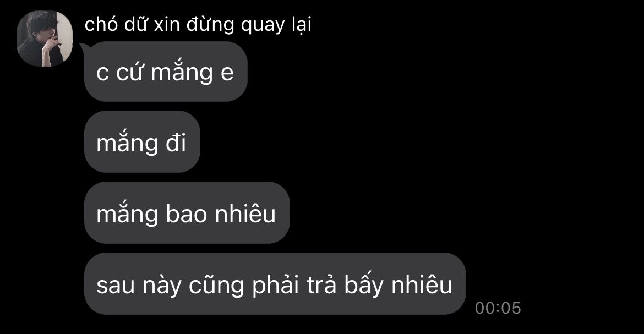This screenshot has height=334, width=644.
Task: Tap sender name "chó dữ xin đừng quay lại"
Action: point(198,25)
